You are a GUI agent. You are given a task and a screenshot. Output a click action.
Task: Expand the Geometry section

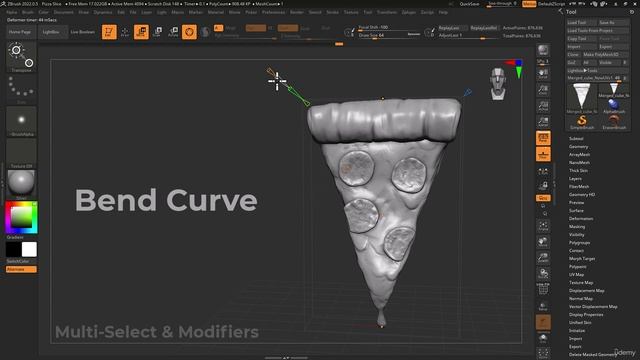point(579,147)
